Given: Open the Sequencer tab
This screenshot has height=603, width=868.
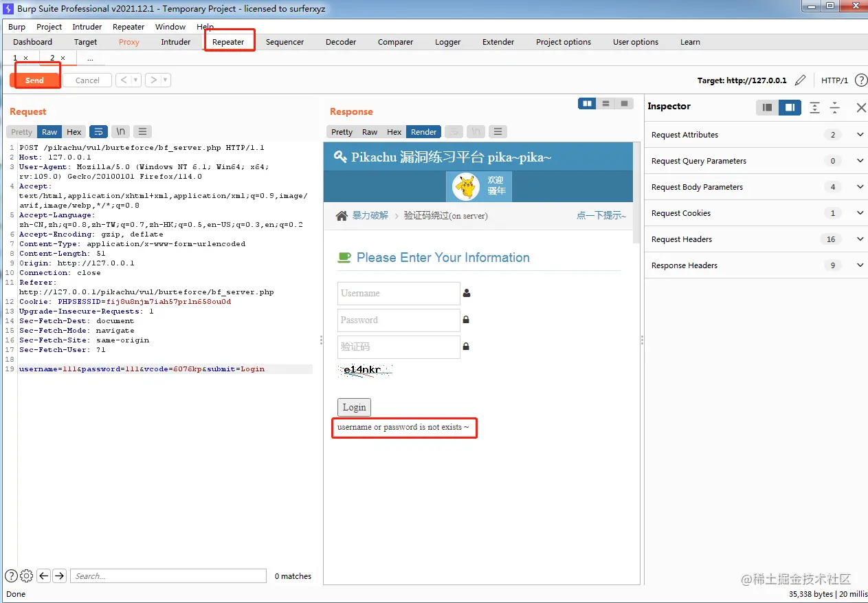Looking at the screenshot, I should coord(285,42).
